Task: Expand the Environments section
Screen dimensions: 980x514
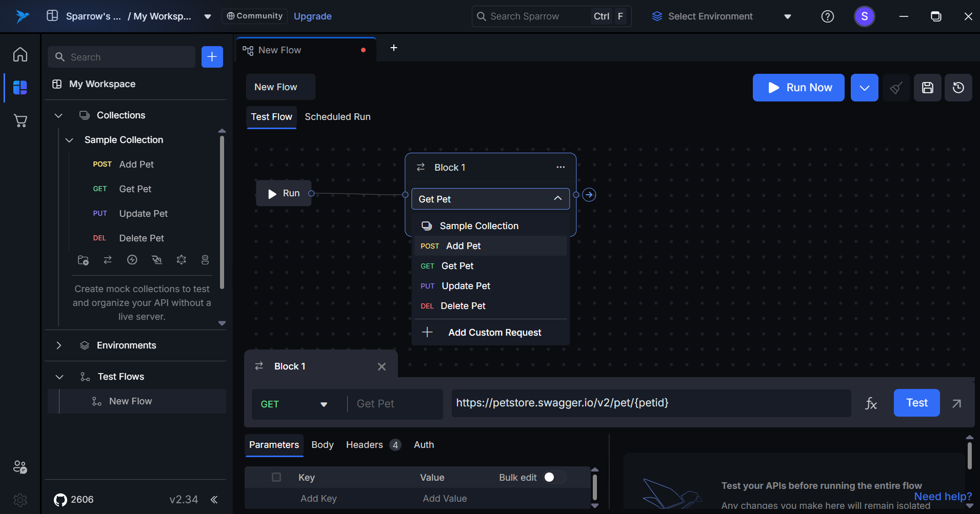Action: pos(59,345)
